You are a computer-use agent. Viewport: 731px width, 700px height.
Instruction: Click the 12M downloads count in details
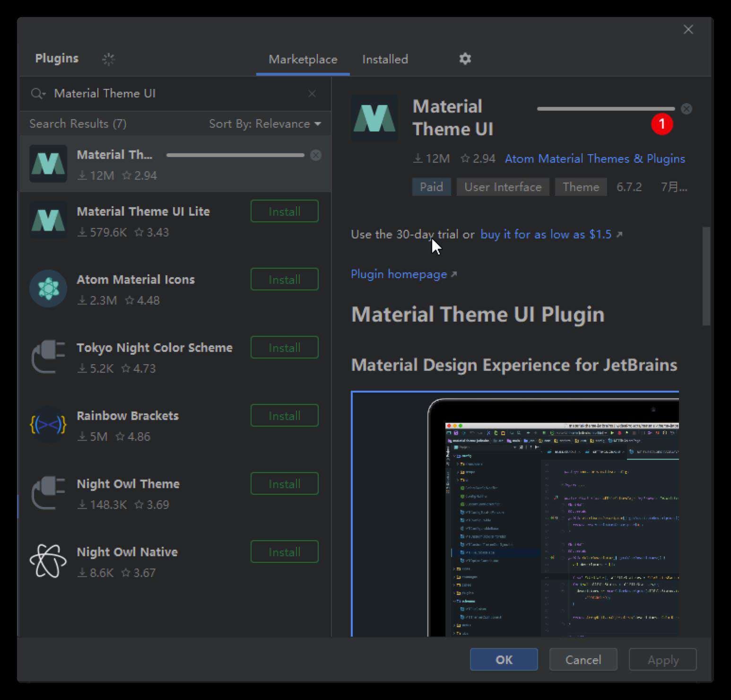point(432,158)
